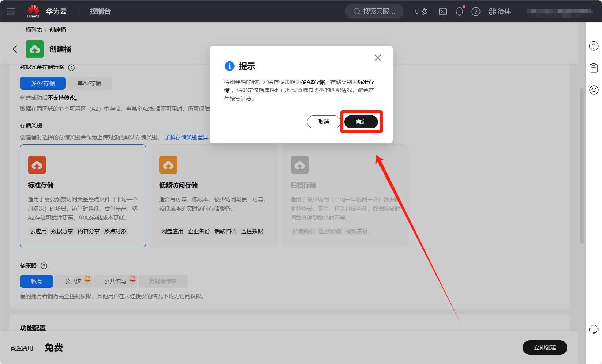Open 控制台 in the header
Image resolution: width=602 pixels, height=364 pixels.
click(x=100, y=11)
